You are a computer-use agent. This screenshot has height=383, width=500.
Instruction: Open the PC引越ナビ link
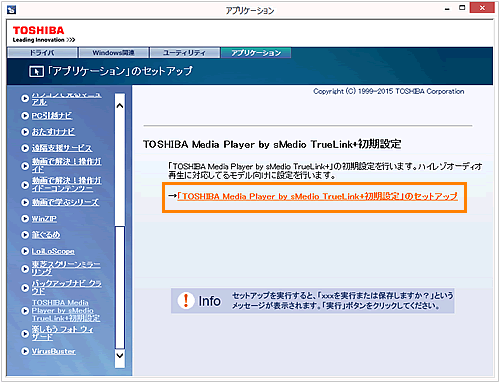point(52,116)
